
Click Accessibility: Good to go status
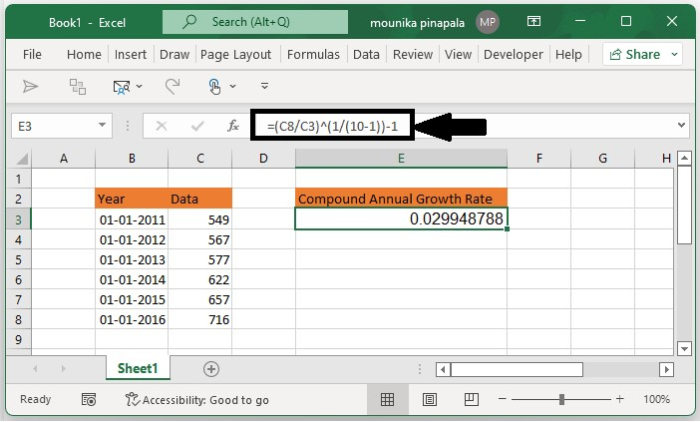(x=196, y=399)
